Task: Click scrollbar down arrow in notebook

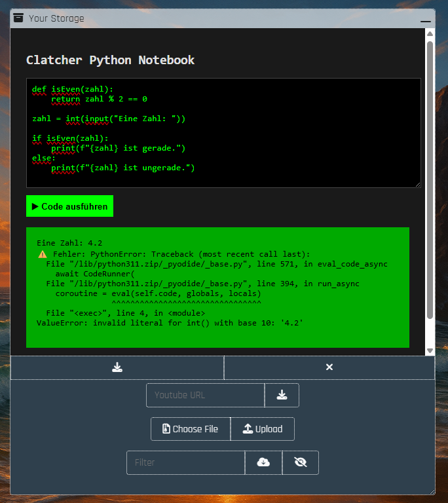Action: tap(430, 350)
